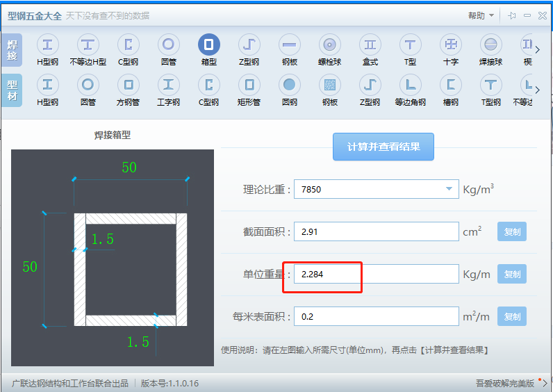Select the 十字 cross section icon
The height and width of the screenshot is (392, 553).
[451, 45]
